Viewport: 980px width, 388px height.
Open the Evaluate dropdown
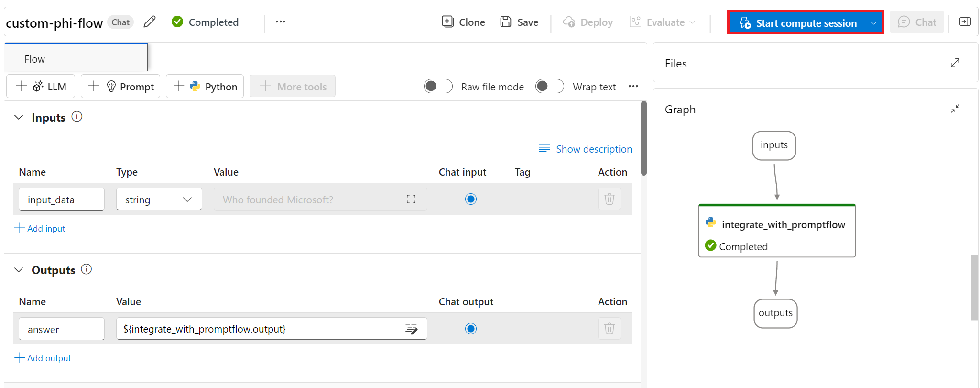point(662,22)
